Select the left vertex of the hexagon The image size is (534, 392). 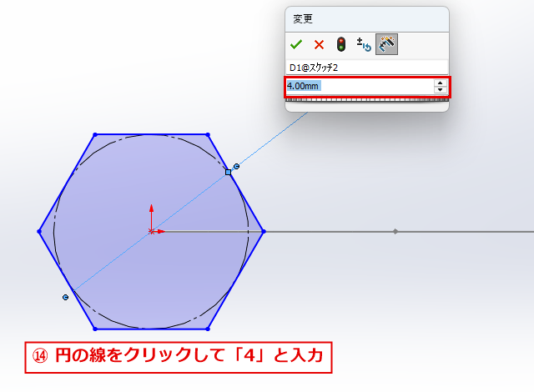tap(39, 231)
